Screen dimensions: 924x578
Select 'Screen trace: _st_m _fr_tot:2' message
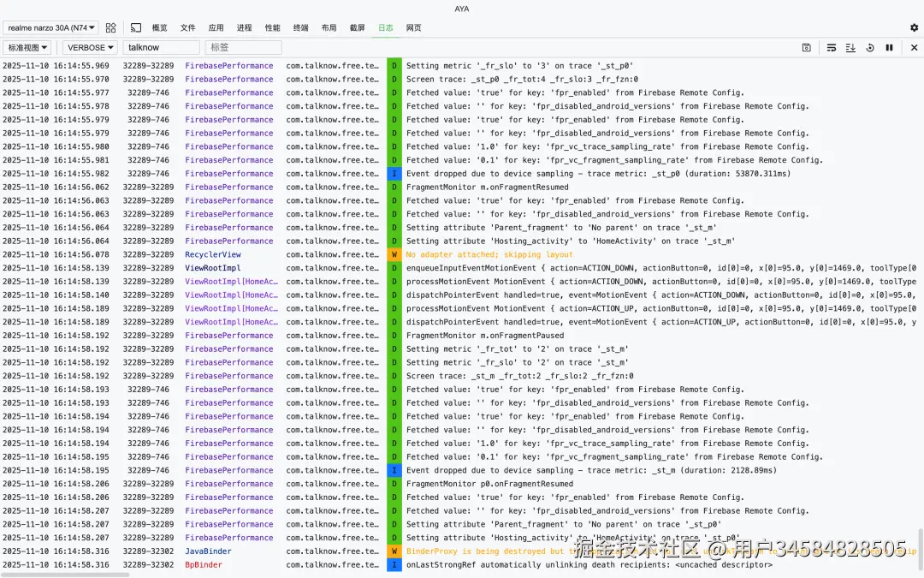[520, 376]
